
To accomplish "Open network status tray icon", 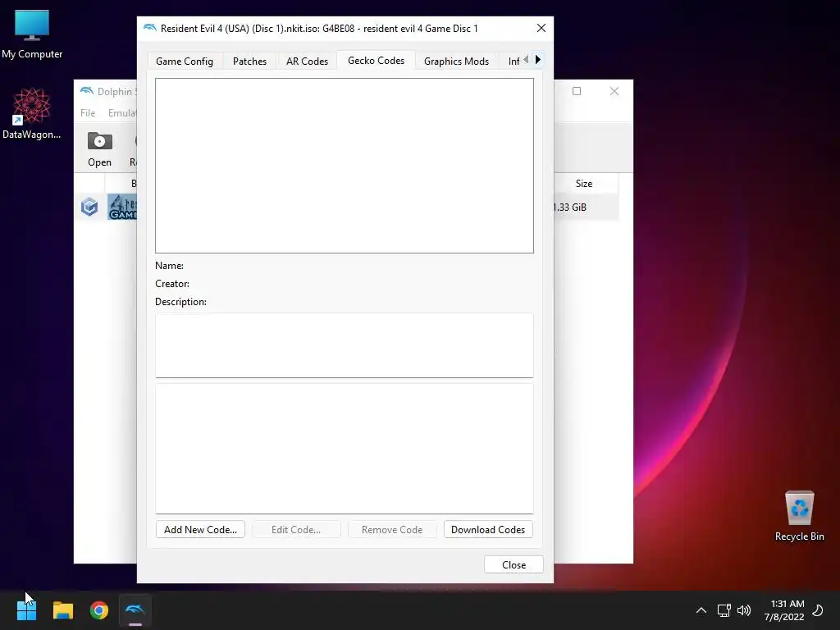I will pos(724,610).
